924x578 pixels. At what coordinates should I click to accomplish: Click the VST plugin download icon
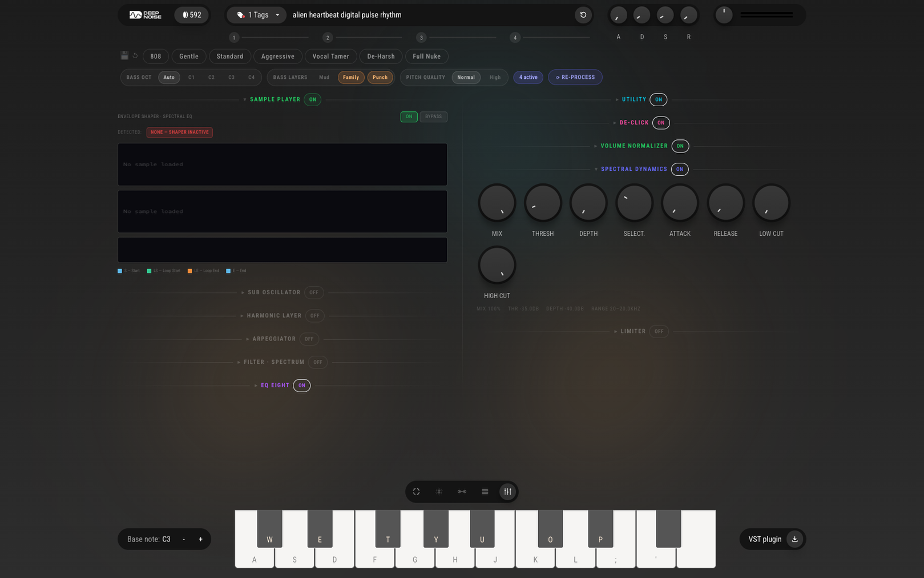(794, 539)
